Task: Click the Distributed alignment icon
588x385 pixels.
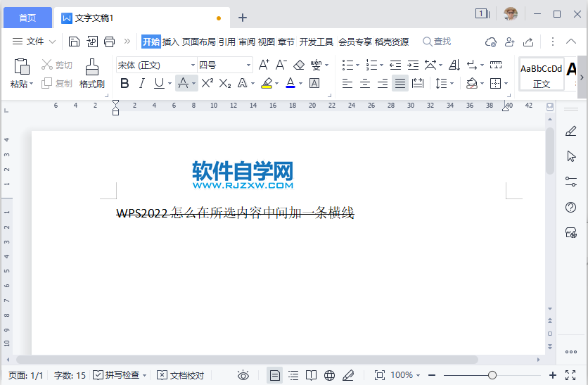Action: click(418, 83)
